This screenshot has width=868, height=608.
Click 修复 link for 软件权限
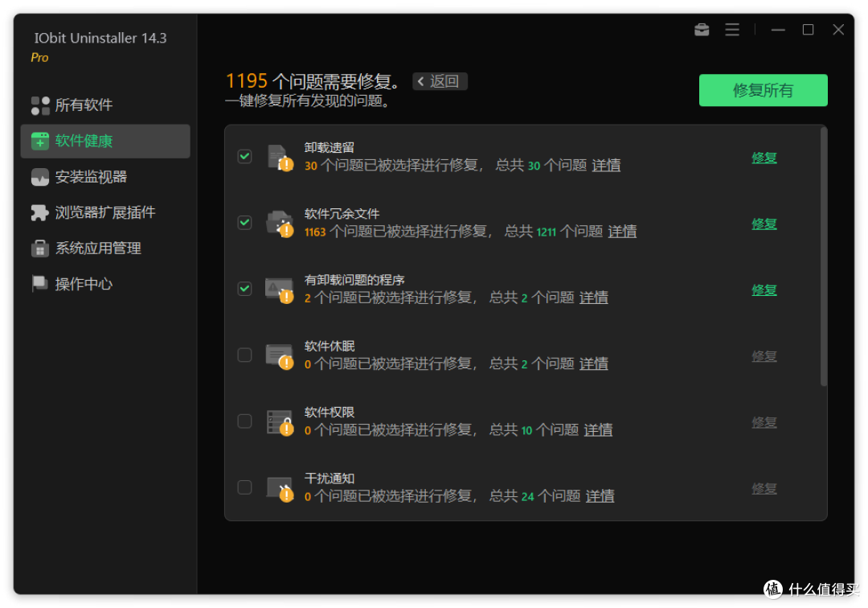764,422
